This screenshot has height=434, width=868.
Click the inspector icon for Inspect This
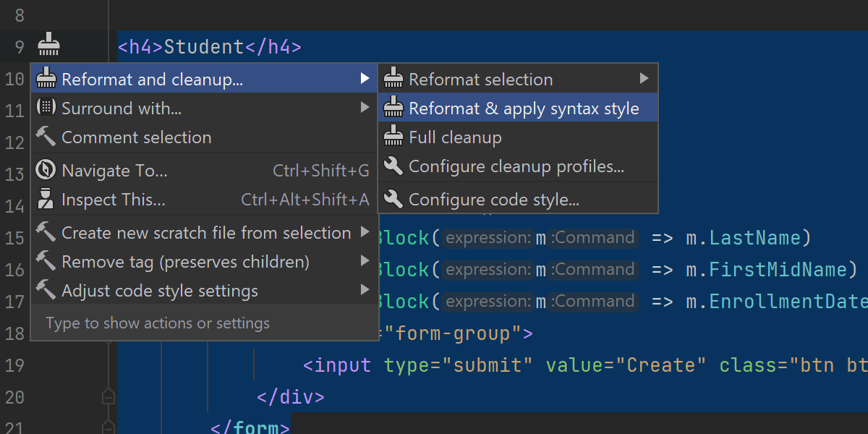[46, 199]
